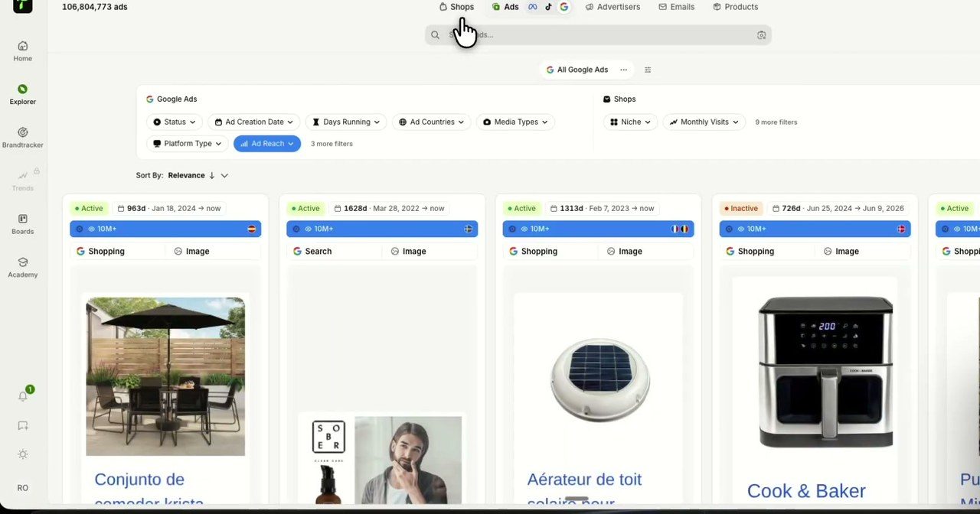Open the Days Running filter dropdown

346,122
